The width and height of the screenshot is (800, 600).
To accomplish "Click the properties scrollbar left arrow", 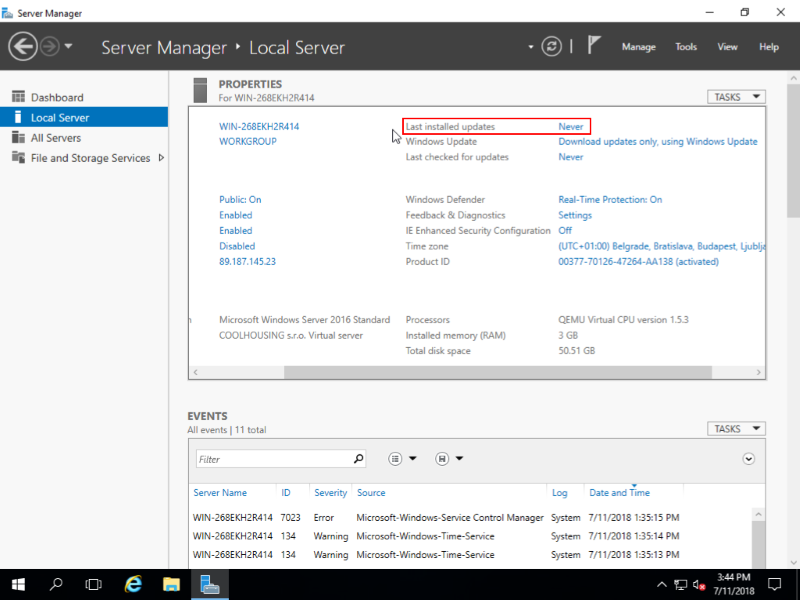I will click(195, 372).
